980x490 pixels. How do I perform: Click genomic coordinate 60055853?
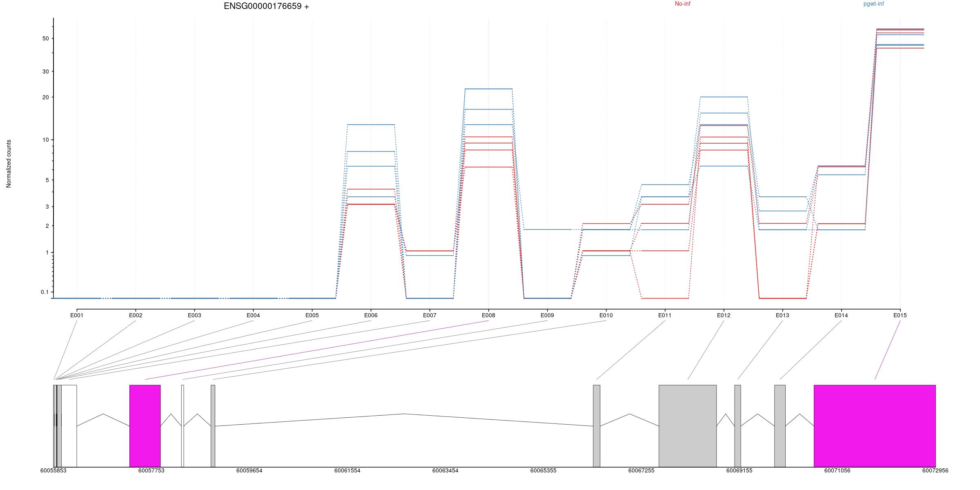click(x=53, y=470)
